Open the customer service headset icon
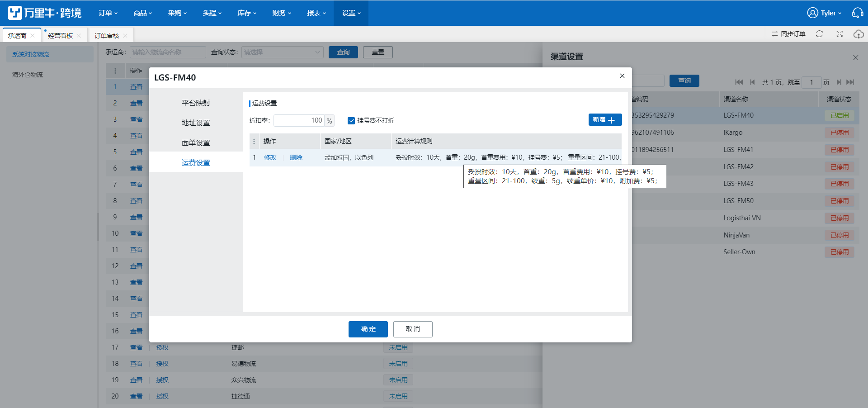This screenshot has width=868, height=408. click(x=857, y=13)
